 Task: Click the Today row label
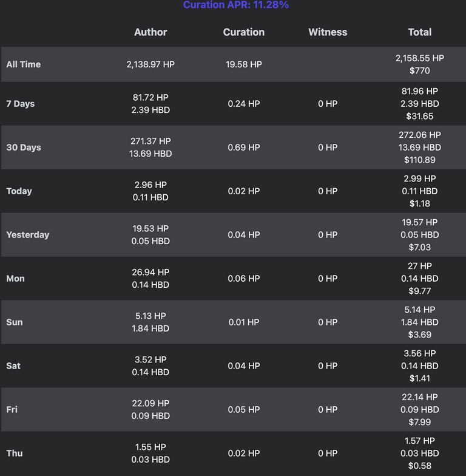(19, 191)
